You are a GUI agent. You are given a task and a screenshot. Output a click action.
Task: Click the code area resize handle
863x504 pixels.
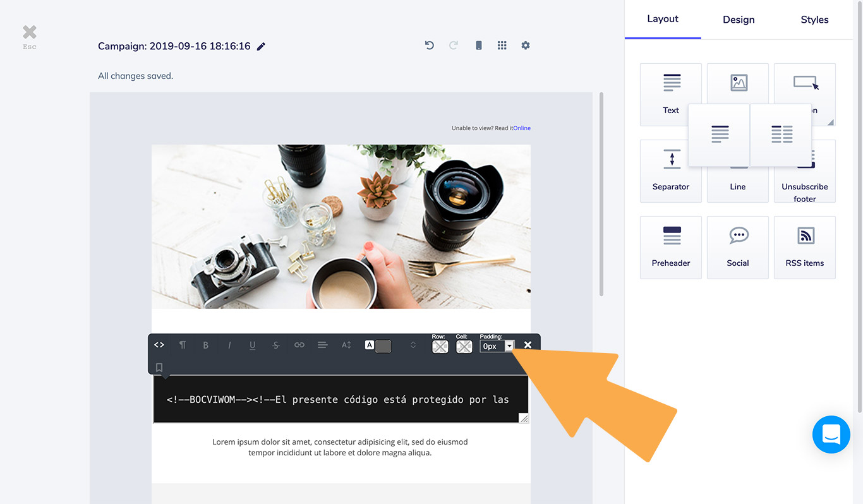pyautogui.click(x=524, y=418)
